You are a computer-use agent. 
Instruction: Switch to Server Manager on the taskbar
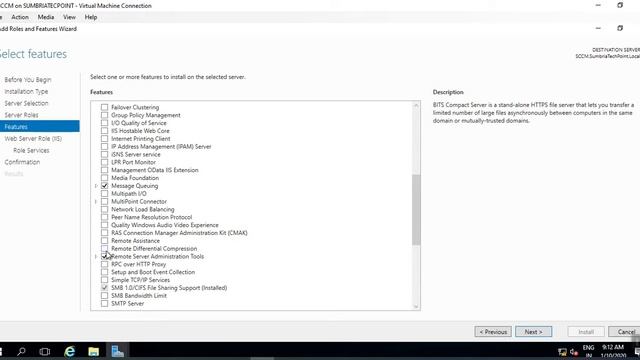[118, 351]
